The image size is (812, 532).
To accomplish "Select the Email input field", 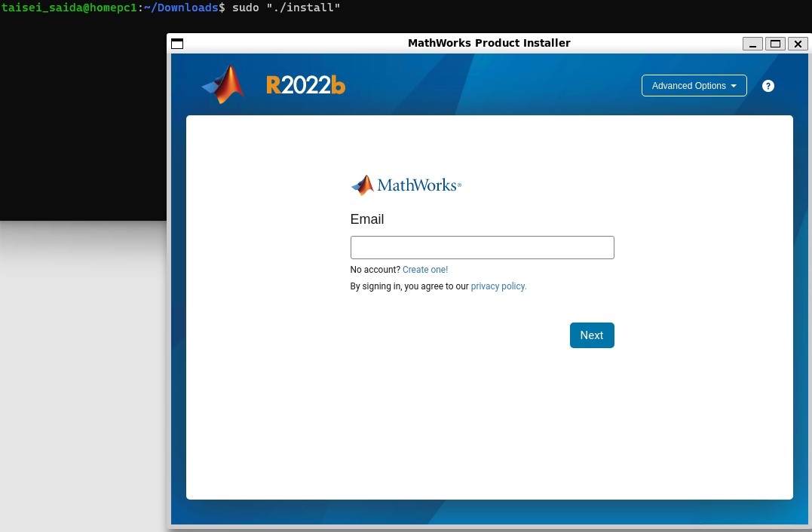I will (482, 247).
